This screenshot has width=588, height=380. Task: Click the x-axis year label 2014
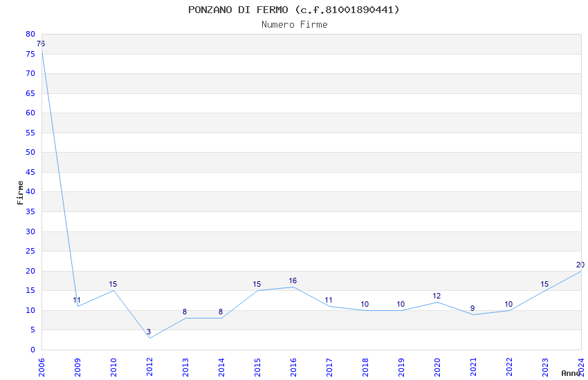221,368
